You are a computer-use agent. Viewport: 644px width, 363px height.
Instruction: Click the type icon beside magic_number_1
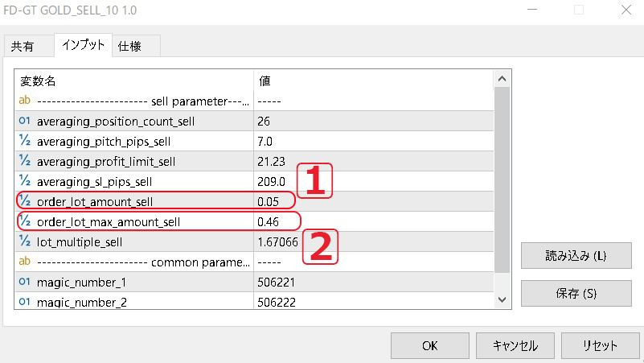24,281
